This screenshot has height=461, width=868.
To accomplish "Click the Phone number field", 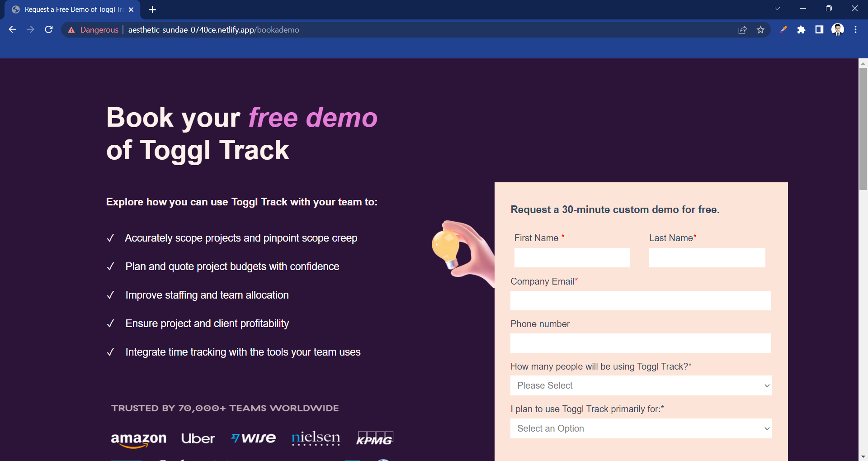I will 641,343.
